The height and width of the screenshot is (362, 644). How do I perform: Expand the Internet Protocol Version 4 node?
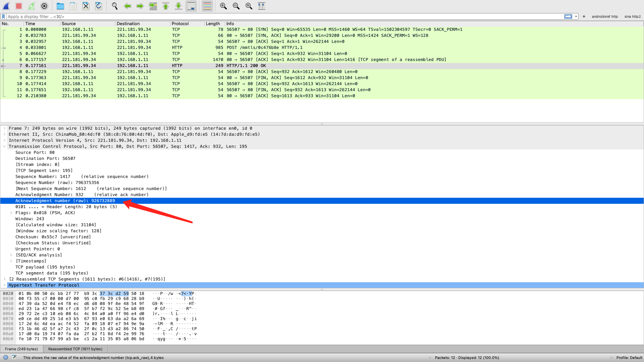[x=4, y=140]
